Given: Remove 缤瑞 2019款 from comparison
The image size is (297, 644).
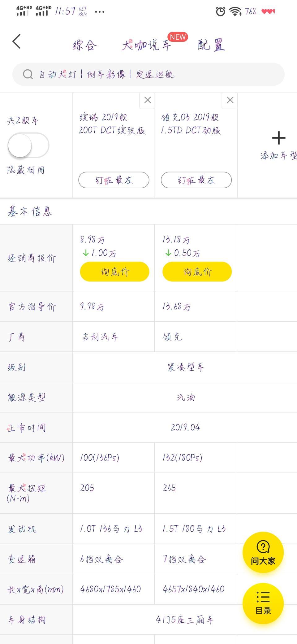Looking at the screenshot, I should click(147, 100).
